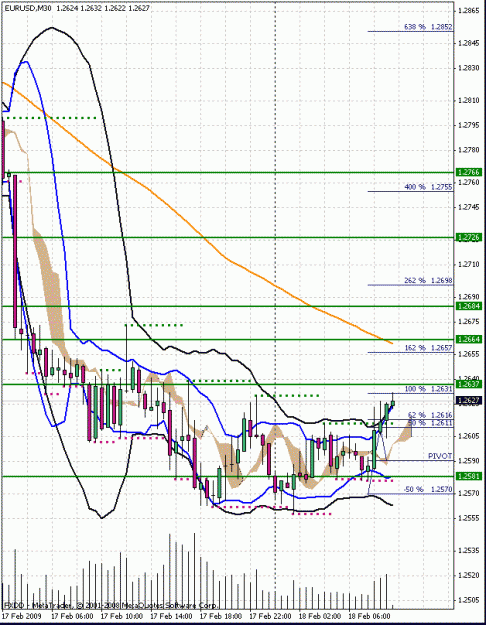
Task: Click the current price tag 1.2627
Action: tap(470, 401)
